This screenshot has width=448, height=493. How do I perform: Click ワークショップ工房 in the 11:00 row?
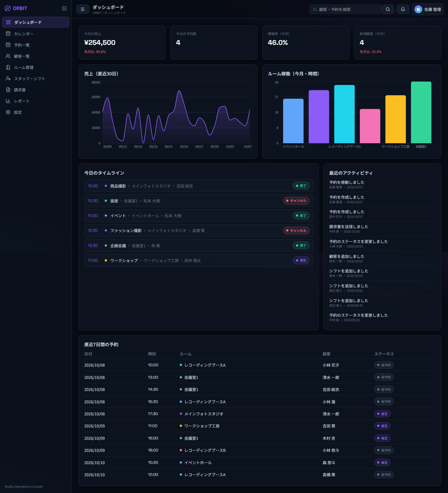tap(202, 426)
